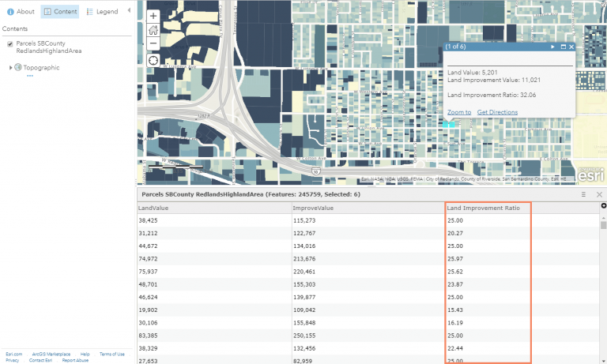Collapse the side panel arrow
Viewport: 607px width, 364px height.
[x=129, y=10]
